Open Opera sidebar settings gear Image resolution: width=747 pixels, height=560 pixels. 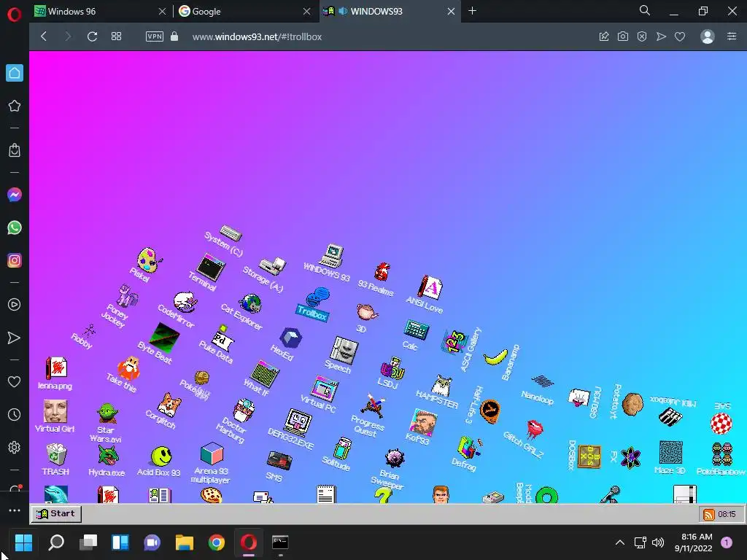tap(15, 448)
